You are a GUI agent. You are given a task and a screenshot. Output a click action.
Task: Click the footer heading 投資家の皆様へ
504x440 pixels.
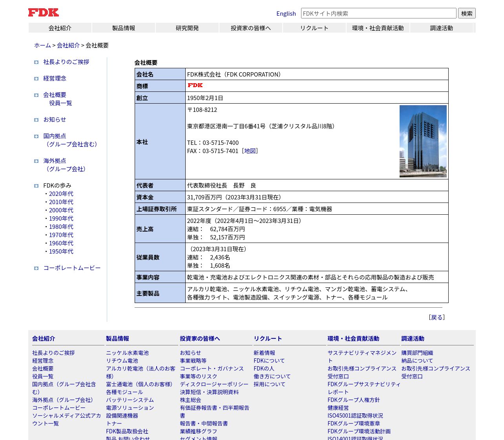pos(200,339)
